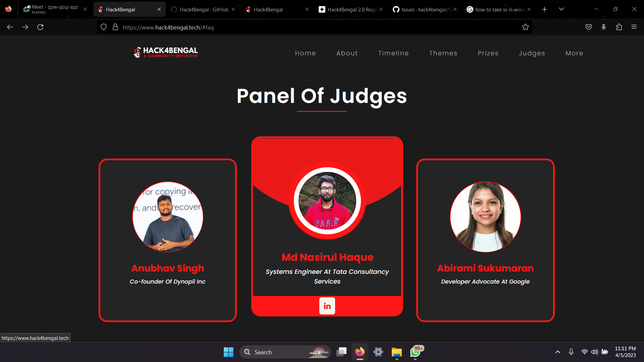The height and width of the screenshot is (362, 644).
Task: Click the site security padlock icon
Action: pos(115,27)
